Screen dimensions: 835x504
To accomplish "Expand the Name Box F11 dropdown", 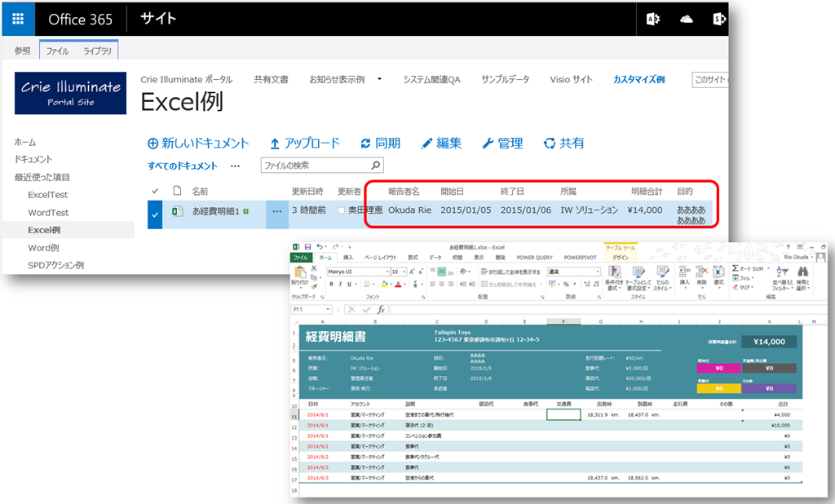I will point(328,310).
